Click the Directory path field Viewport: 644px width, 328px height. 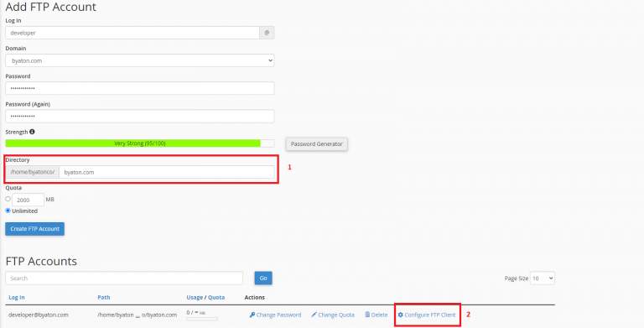167,172
